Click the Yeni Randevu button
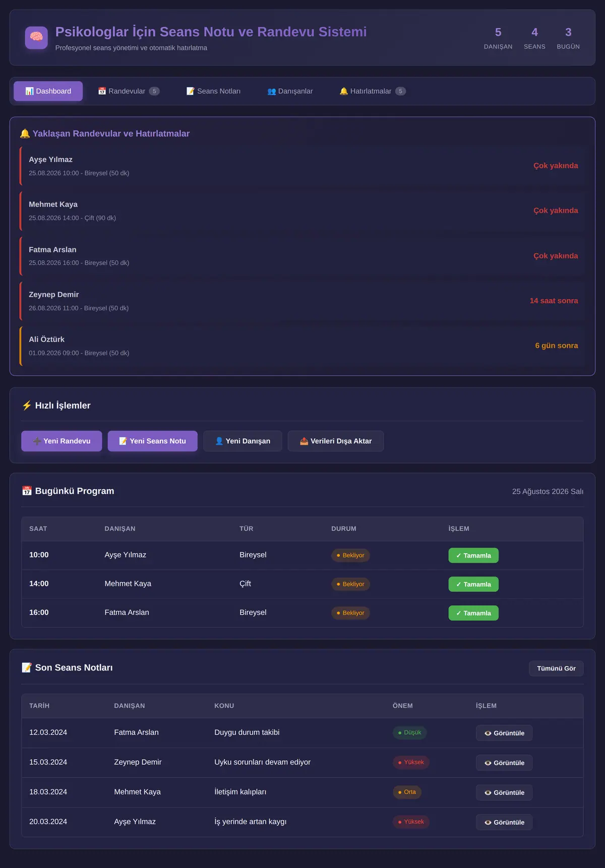This screenshot has width=605, height=868. [62, 441]
